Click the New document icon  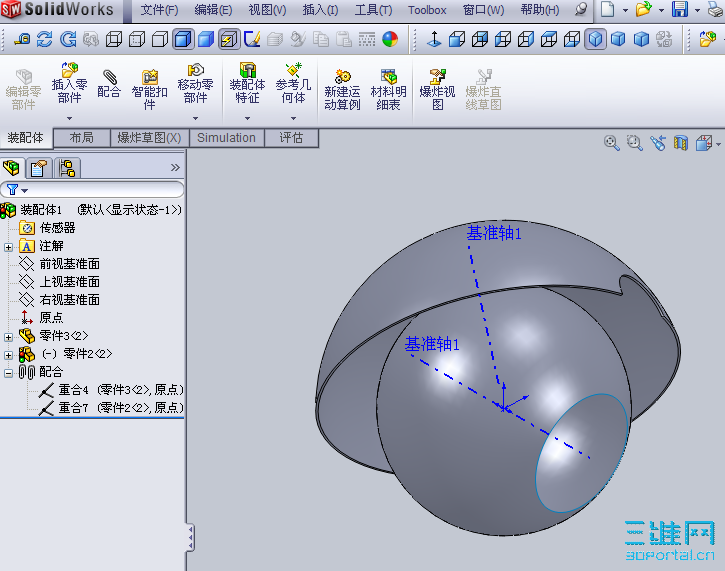(608, 9)
